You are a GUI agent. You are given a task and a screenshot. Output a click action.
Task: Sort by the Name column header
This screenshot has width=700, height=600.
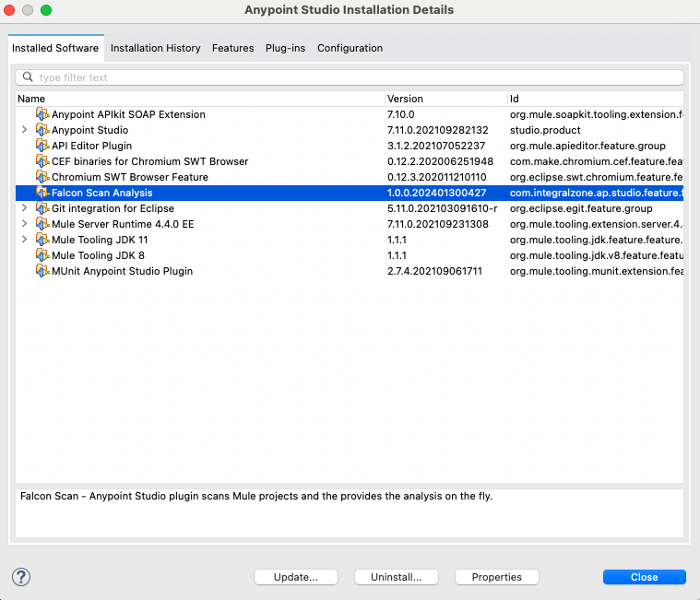pos(200,99)
